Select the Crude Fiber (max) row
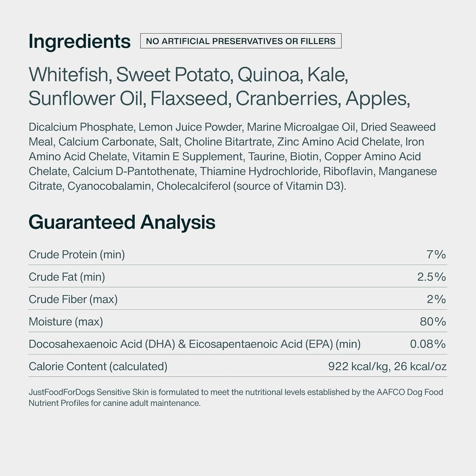The height and width of the screenshot is (476, 476). (238, 299)
